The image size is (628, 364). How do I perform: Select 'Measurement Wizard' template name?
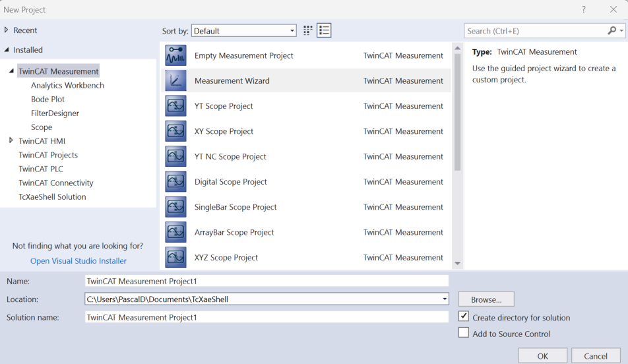point(232,81)
